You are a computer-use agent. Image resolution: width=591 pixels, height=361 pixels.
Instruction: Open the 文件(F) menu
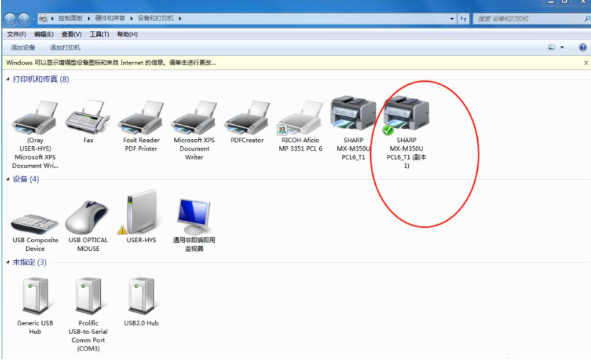[16, 34]
